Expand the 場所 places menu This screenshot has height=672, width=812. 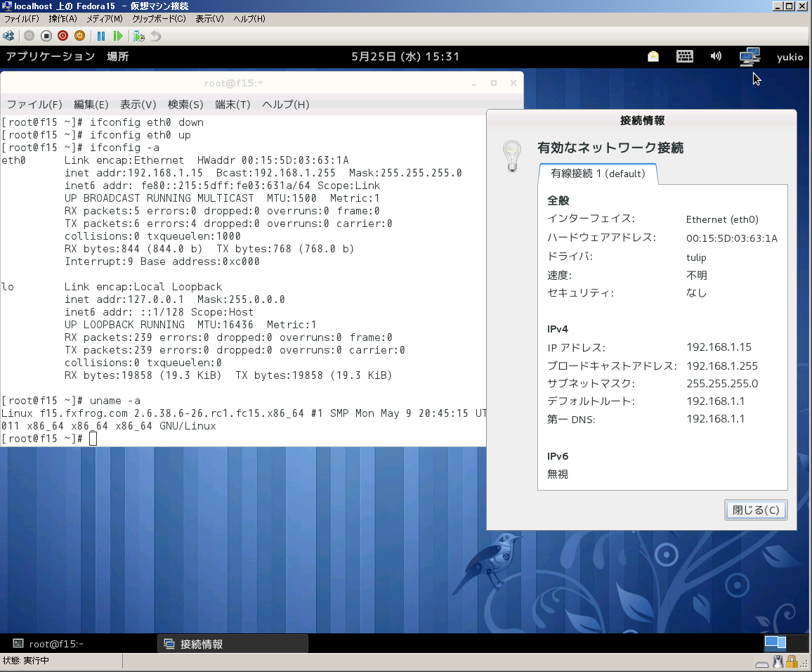tap(117, 57)
